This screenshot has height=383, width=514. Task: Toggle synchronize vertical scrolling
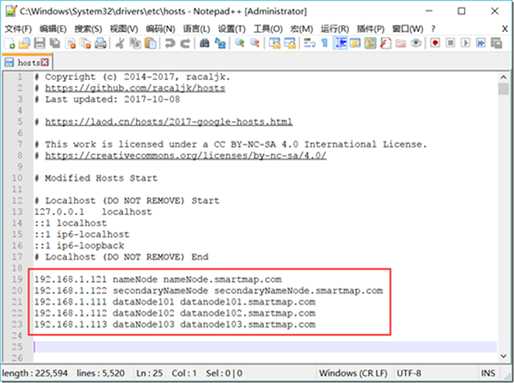[275, 43]
